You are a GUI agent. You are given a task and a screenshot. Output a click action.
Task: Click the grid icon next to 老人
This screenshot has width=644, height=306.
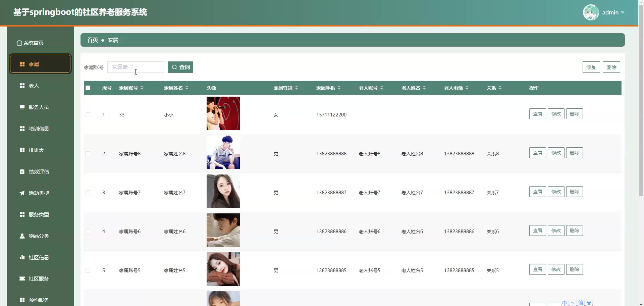click(22, 86)
